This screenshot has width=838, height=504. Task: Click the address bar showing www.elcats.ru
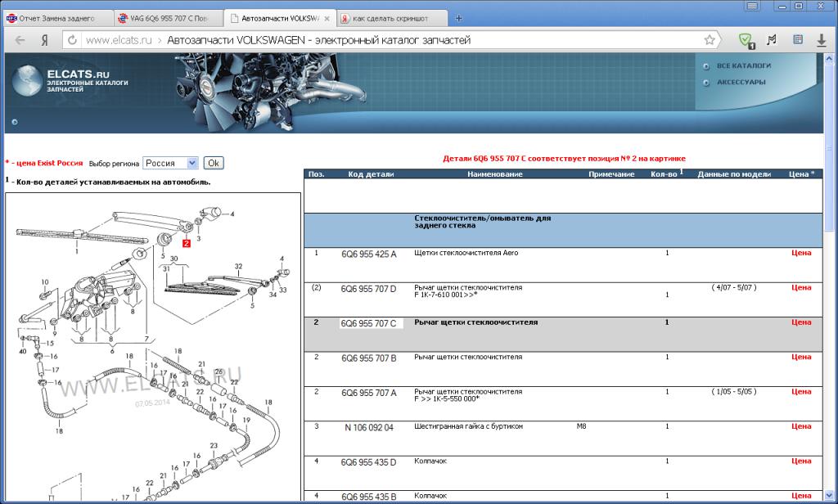(x=393, y=40)
